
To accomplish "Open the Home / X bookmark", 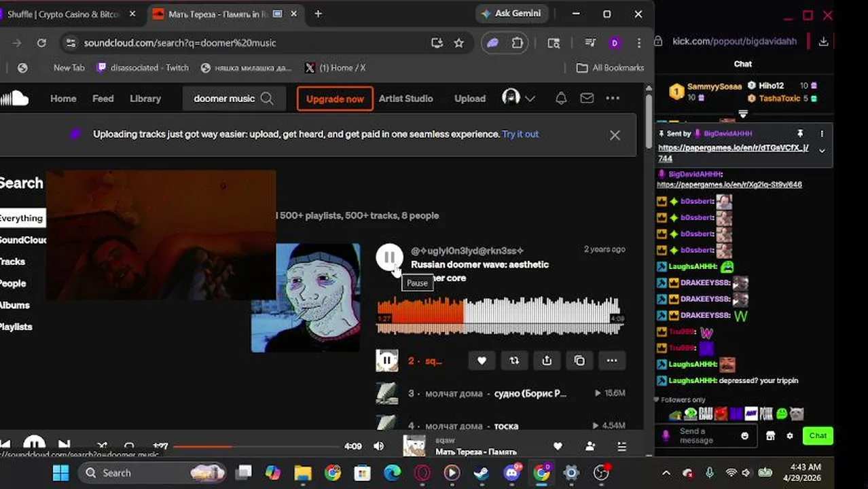I will click(x=336, y=68).
